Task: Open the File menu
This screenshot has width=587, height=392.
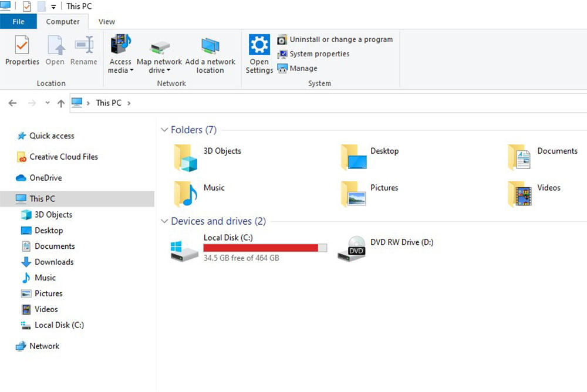Action: tap(18, 21)
